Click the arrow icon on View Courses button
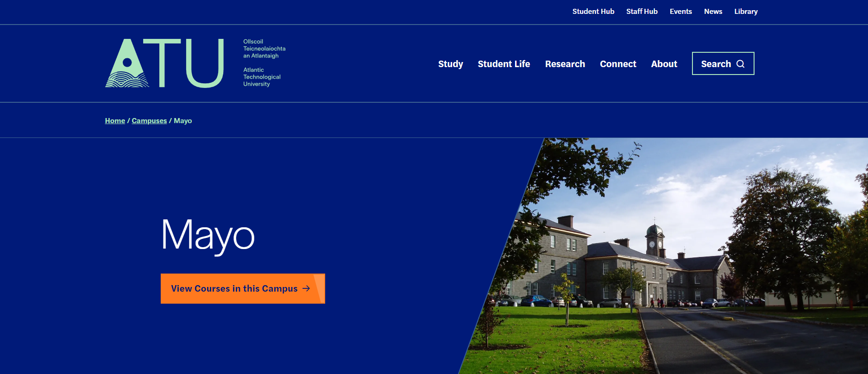Image resolution: width=868 pixels, height=374 pixels. pyautogui.click(x=306, y=288)
